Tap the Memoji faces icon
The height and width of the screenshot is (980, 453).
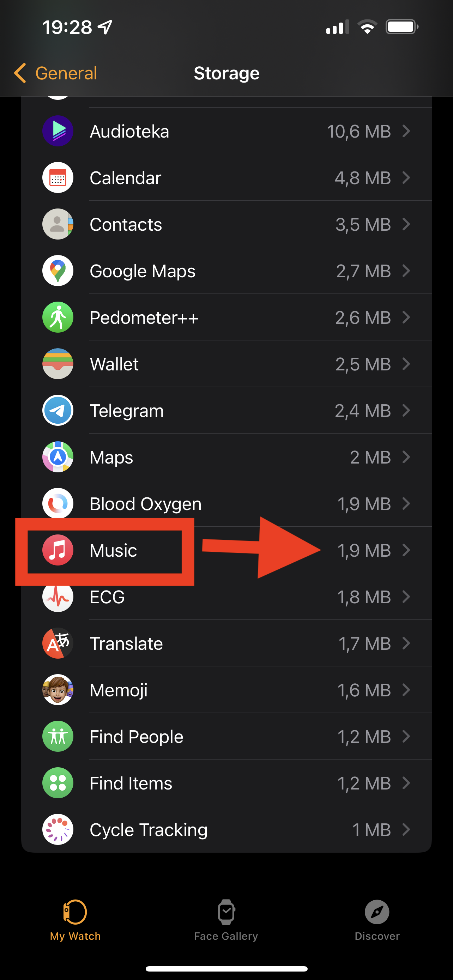click(58, 690)
